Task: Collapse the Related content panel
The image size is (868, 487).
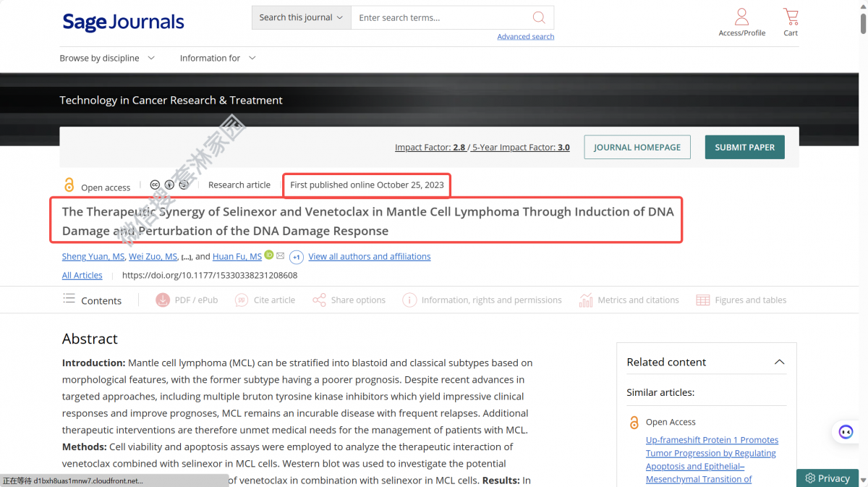Action: tap(779, 362)
